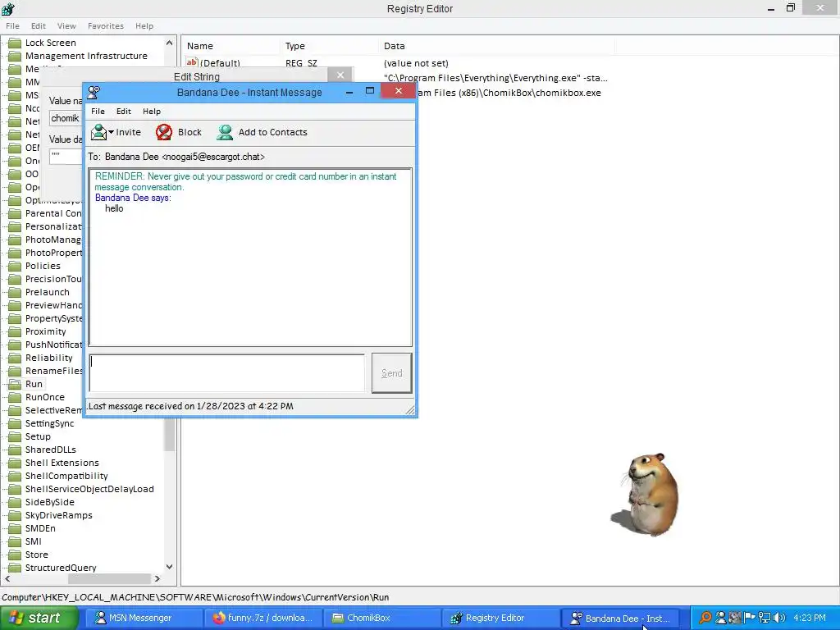The height and width of the screenshot is (630, 840).
Task: Select the StructuredQuery key
Action: click(x=61, y=568)
